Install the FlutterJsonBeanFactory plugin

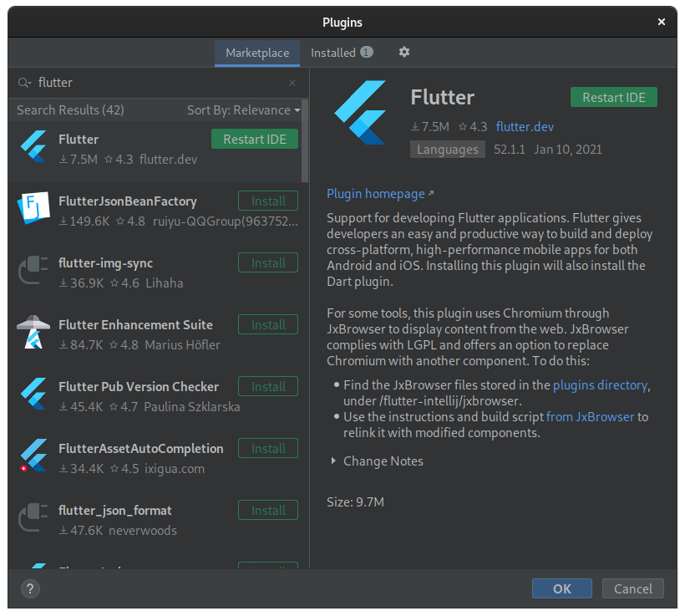coord(268,201)
